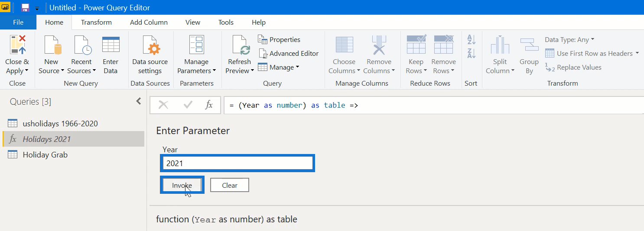This screenshot has height=231, width=644.
Task: Open Data source settings
Action: [150, 55]
